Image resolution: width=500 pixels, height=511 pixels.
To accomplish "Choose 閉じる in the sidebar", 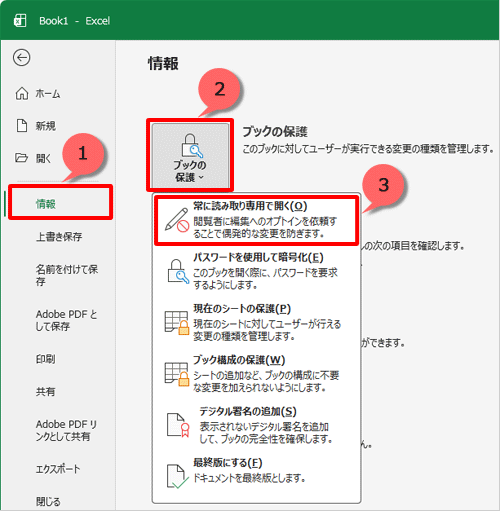I will point(48,501).
